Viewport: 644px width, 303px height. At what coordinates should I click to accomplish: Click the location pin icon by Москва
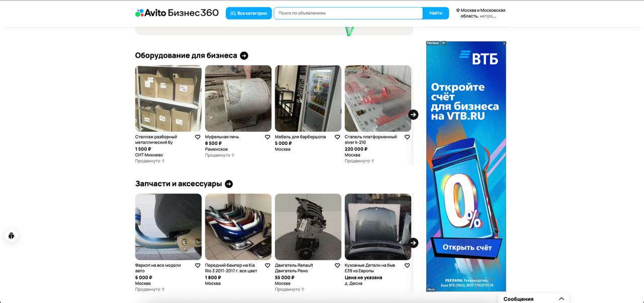point(458,11)
